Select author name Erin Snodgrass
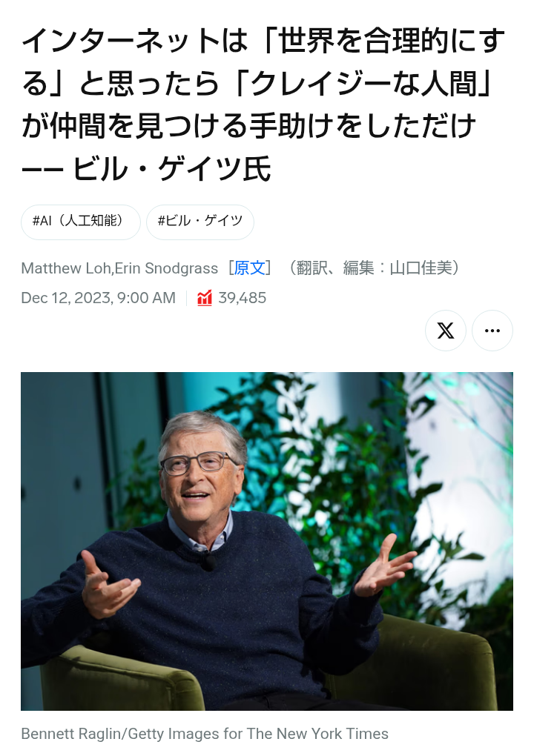Screen dimensions: 534x756 click(x=166, y=268)
